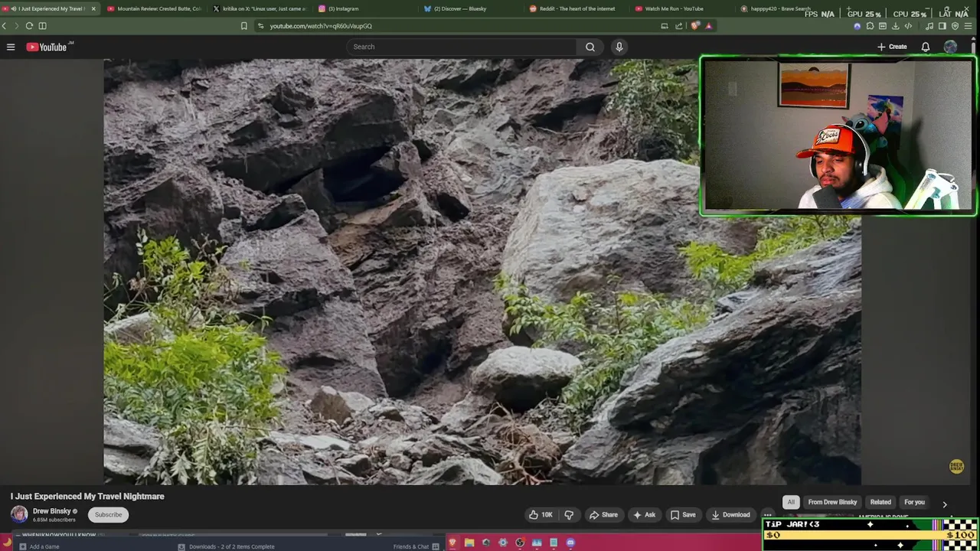
Task: Subscribe to Drew Binsky
Action: (108, 515)
